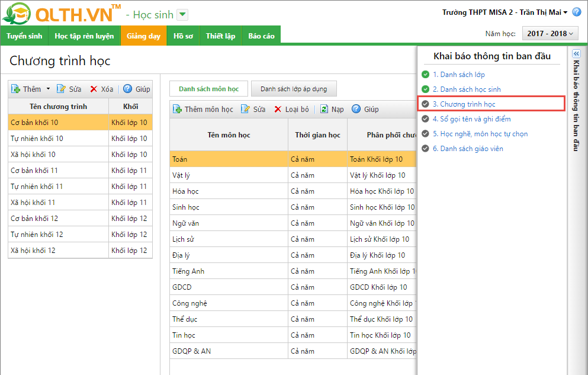Viewport: 588px width, 375px height.
Task: Open the Thêm button dropdown arrow
Action: point(48,89)
